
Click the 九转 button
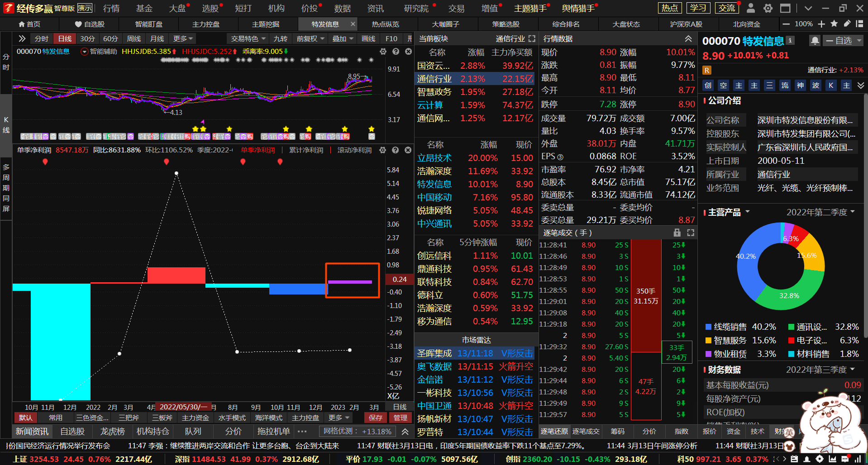point(280,39)
